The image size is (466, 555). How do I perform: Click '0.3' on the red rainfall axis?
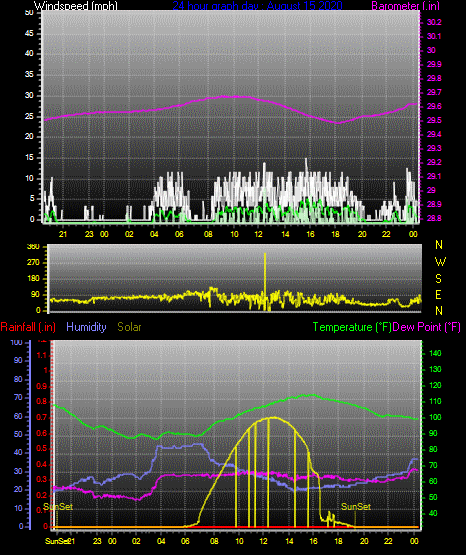(42, 479)
